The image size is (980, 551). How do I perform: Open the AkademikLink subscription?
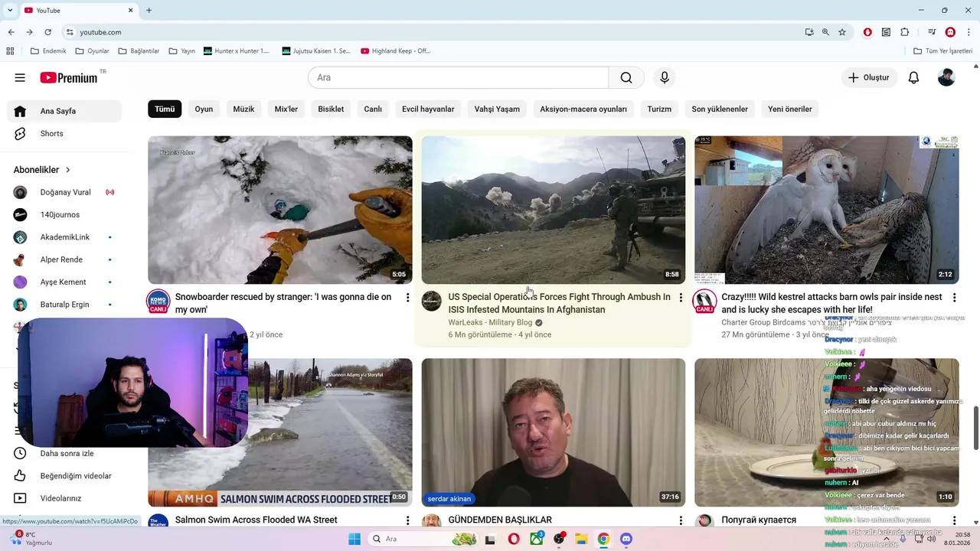64,237
